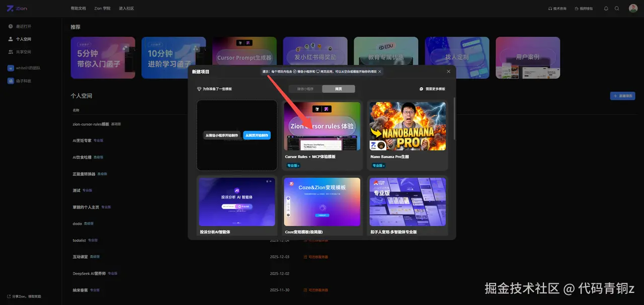Open project 测试
Image resolution: width=644 pixels, height=305 pixels.
coord(76,190)
